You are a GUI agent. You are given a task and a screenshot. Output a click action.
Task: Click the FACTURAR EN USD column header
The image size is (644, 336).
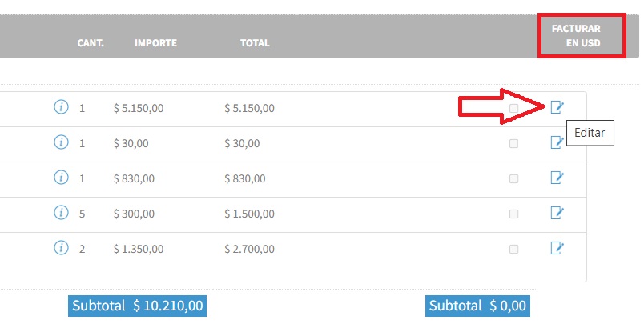(x=576, y=36)
